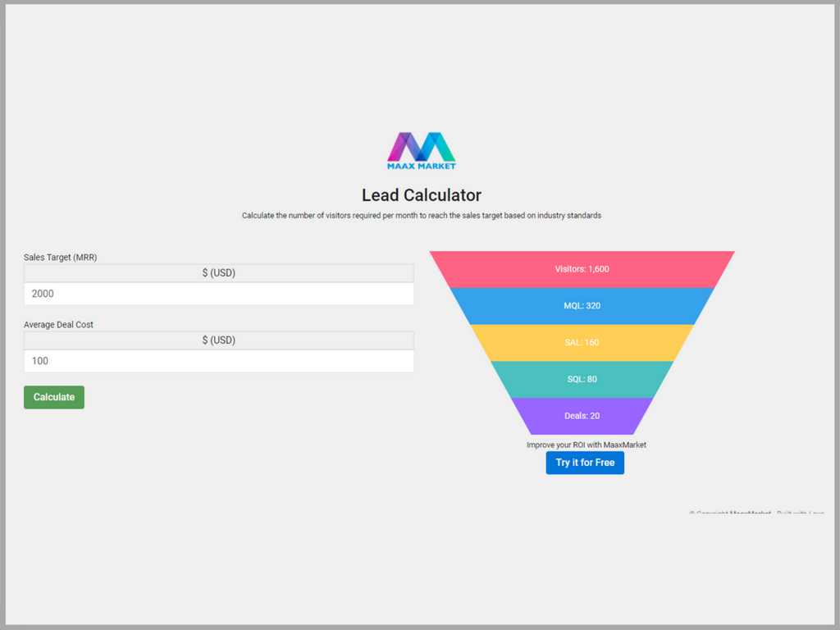
Task: Select the purple Deals funnel segment
Action: point(582,416)
